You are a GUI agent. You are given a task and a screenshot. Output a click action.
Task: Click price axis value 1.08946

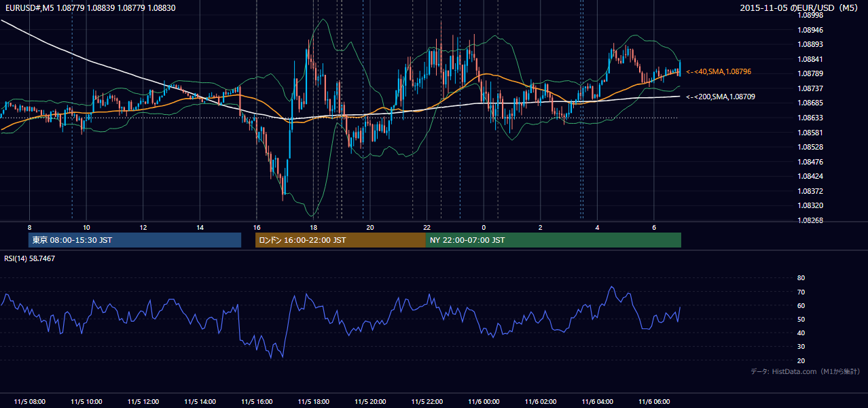pyautogui.click(x=810, y=30)
